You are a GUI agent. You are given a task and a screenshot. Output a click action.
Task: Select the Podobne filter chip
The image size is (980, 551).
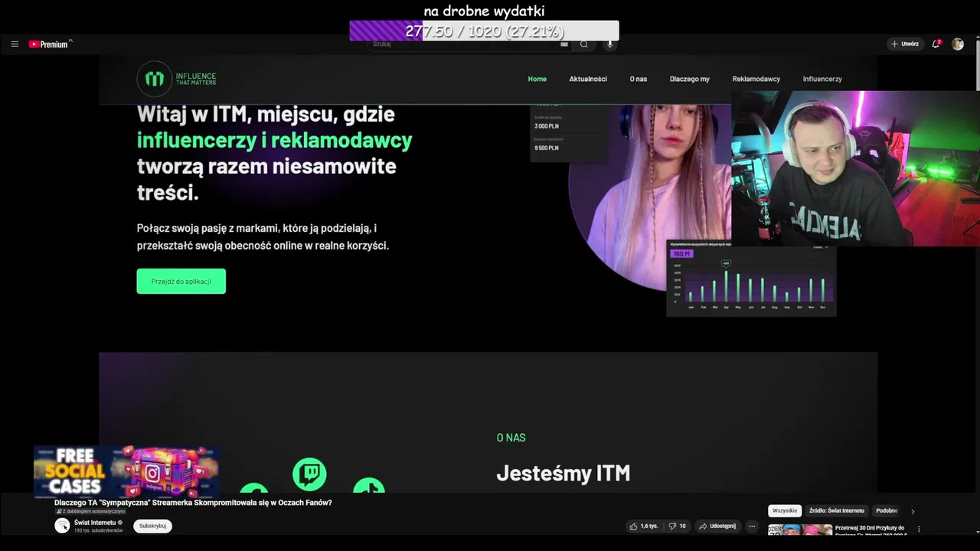(x=887, y=510)
